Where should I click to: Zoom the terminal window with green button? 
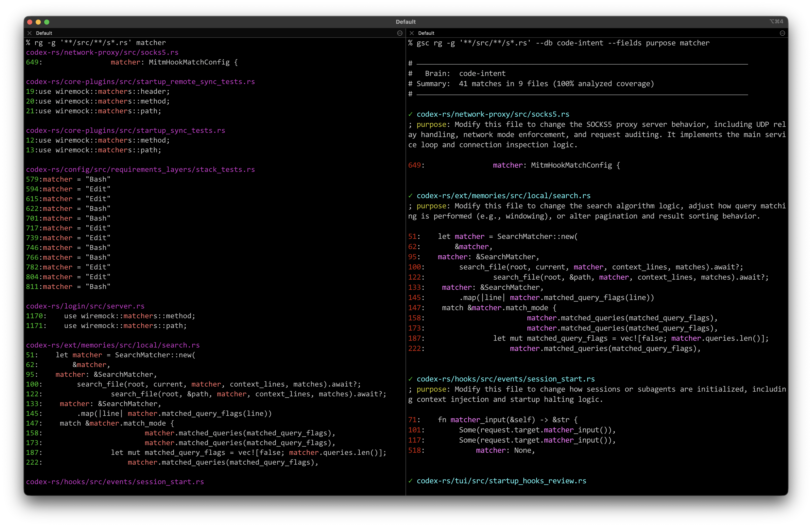[47, 22]
